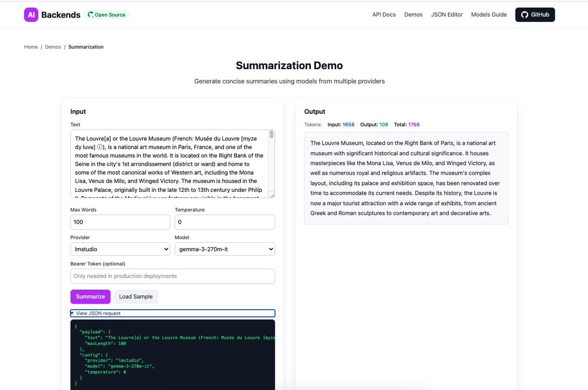The image size is (588, 390).
Task: Click the Load Sample button
Action: point(136,297)
